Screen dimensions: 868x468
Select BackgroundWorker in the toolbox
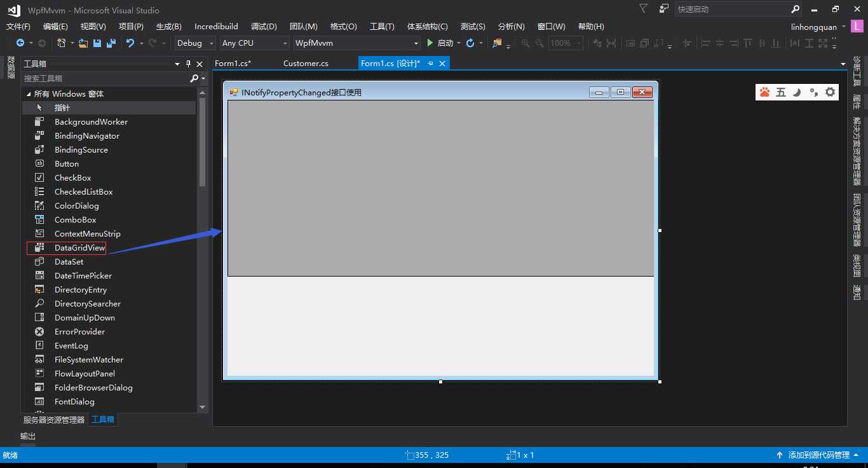(109, 122)
